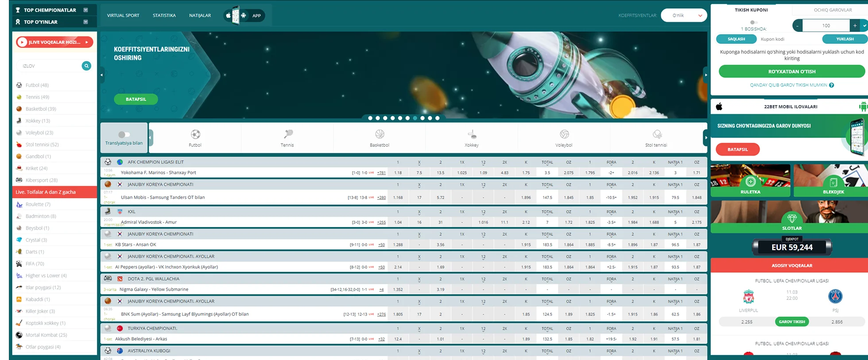Open the koeffitsiyentlar O'nlik dropdown
The image size is (868, 360).
tap(684, 16)
